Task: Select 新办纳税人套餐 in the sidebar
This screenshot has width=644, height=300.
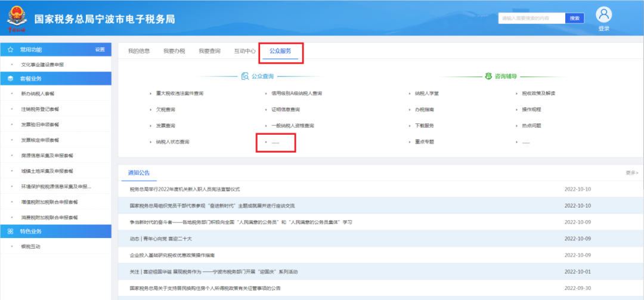Action: [x=38, y=94]
